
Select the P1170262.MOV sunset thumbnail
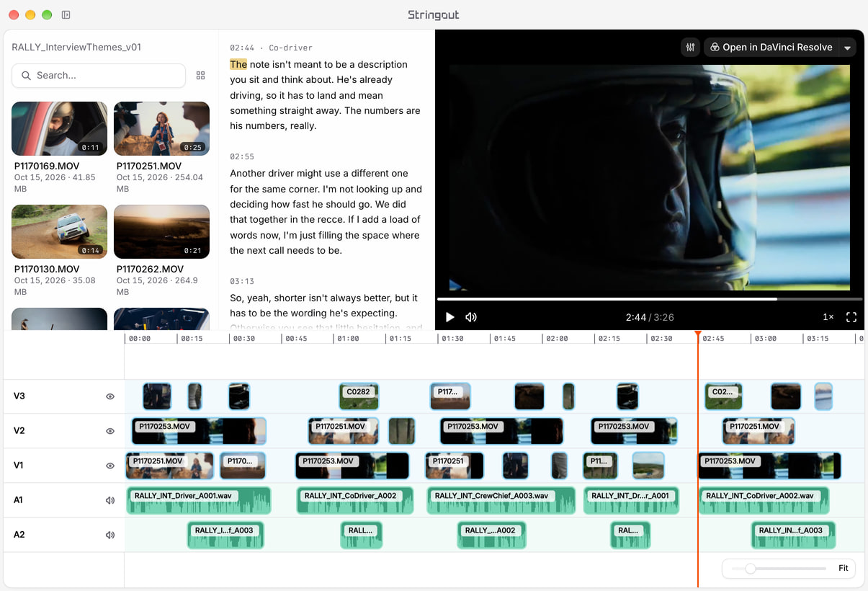point(162,232)
